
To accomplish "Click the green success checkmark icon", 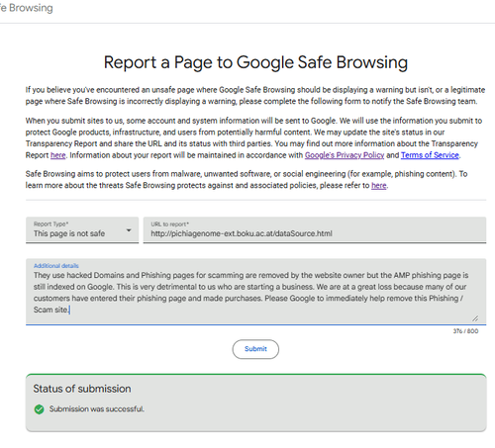I will [39, 409].
